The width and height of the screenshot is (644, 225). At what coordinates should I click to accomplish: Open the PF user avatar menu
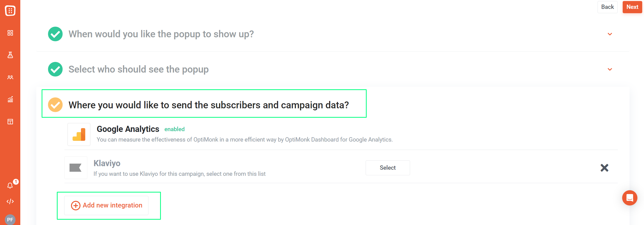tap(10, 220)
